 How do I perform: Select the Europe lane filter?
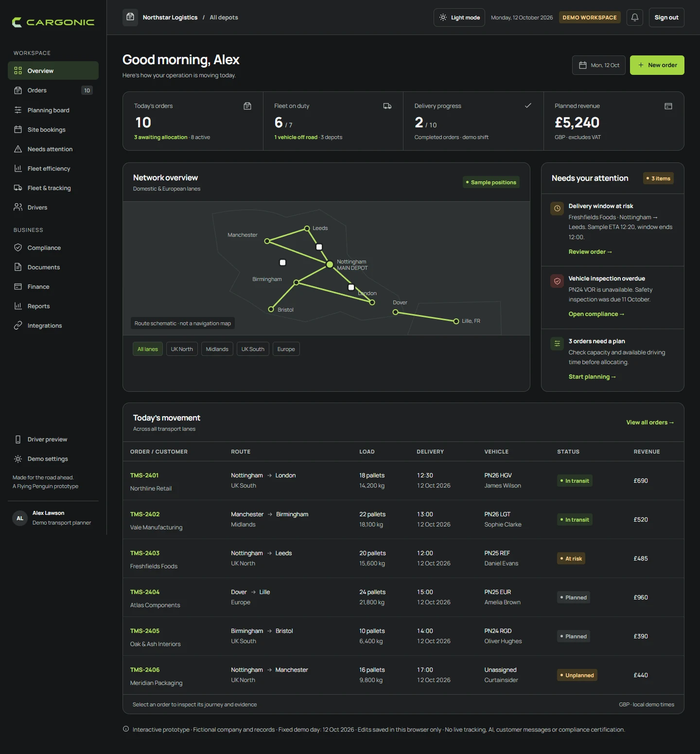[286, 349]
